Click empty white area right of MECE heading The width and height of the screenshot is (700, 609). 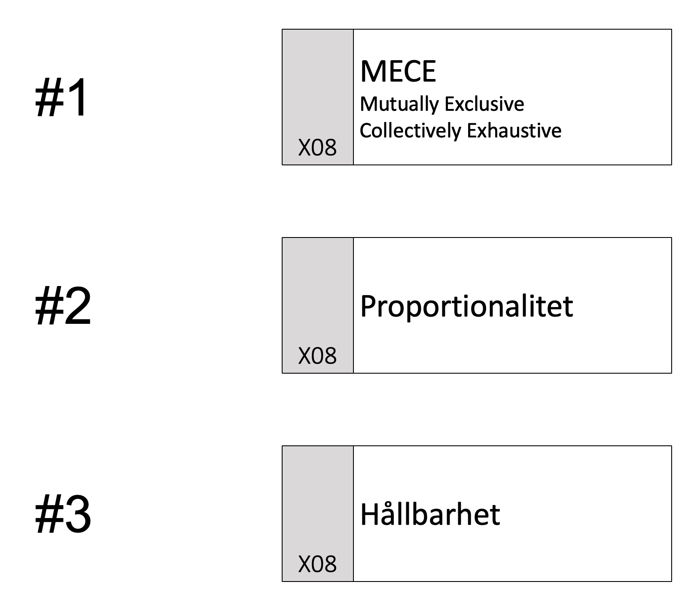tap(554, 71)
